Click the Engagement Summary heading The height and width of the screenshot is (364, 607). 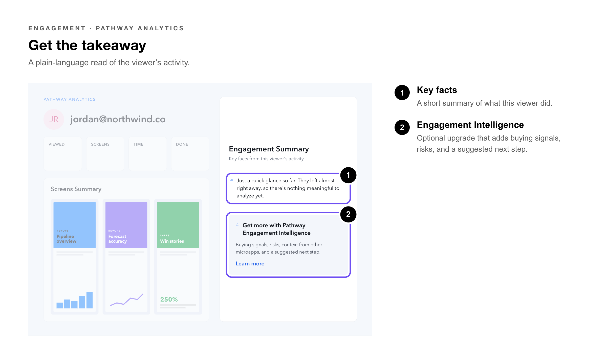click(269, 149)
